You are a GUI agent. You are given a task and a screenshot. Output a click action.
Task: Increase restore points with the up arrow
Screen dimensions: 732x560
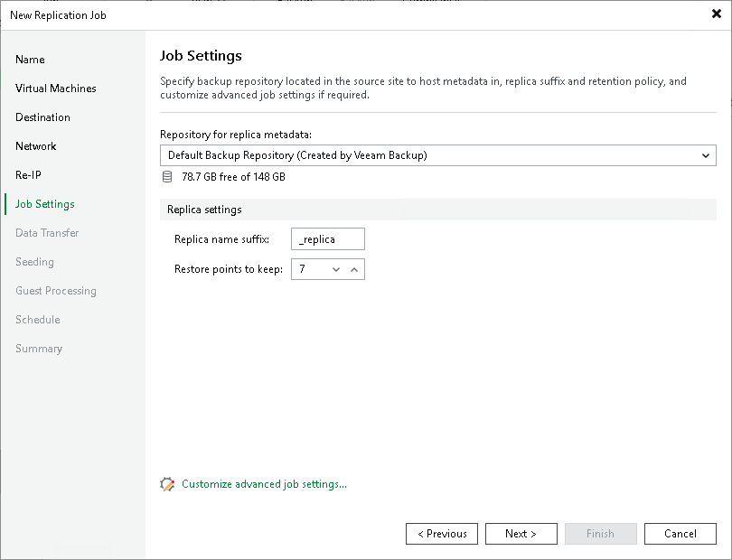(x=354, y=268)
